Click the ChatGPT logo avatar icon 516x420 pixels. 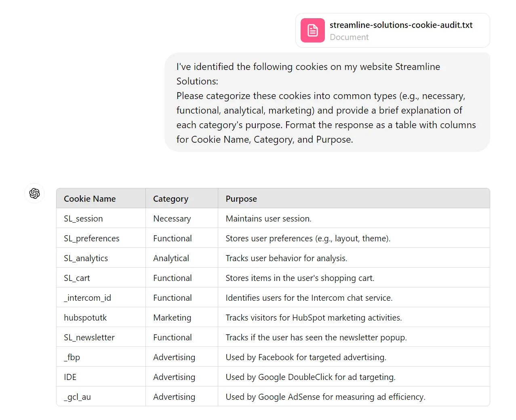(35, 193)
